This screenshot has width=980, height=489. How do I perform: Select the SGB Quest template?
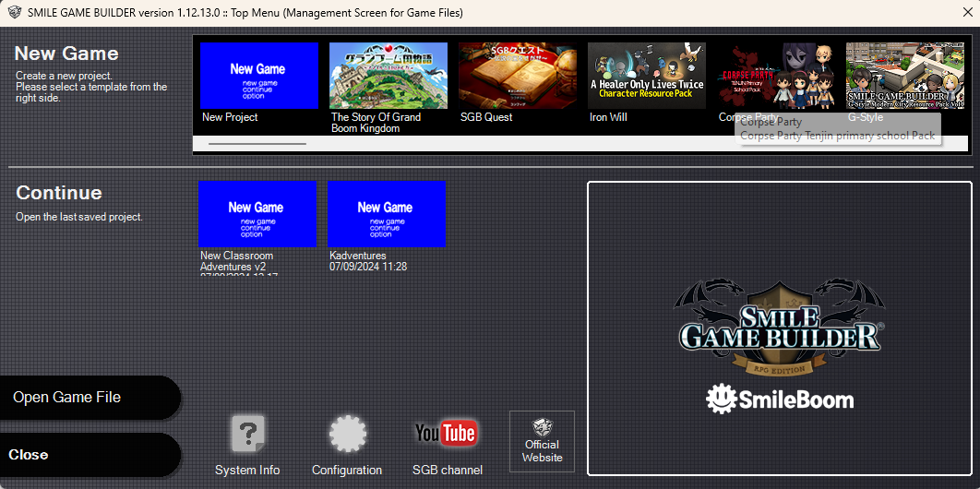pyautogui.click(x=518, y=76)
